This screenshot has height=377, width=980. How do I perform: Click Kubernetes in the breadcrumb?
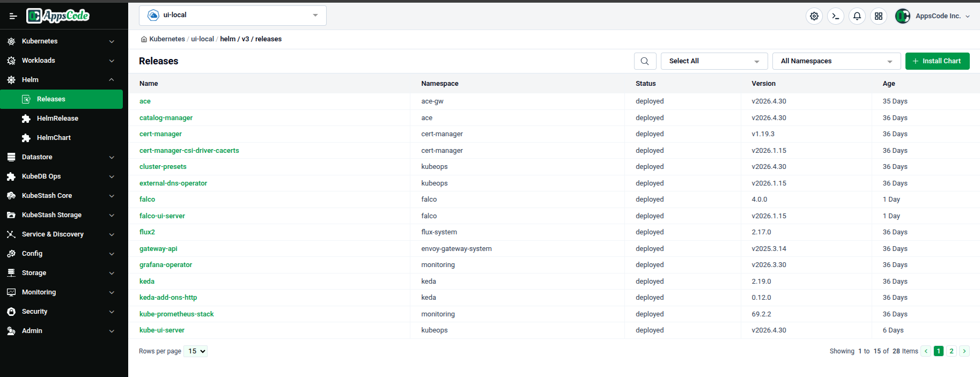click(167, 39)
